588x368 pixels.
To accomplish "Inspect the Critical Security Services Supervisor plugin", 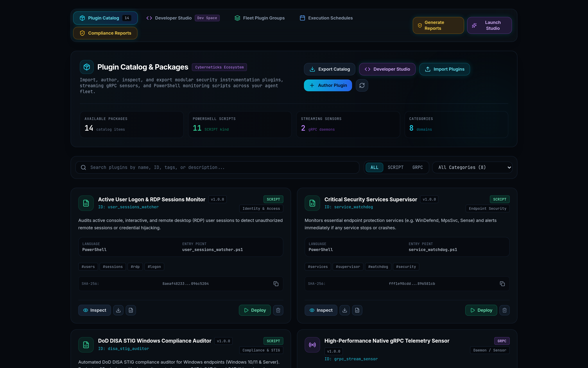I will [321, 310].
